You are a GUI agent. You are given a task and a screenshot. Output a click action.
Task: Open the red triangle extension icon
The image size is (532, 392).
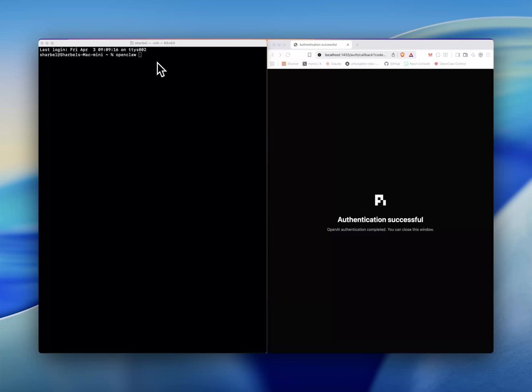(x=411, y=55)
